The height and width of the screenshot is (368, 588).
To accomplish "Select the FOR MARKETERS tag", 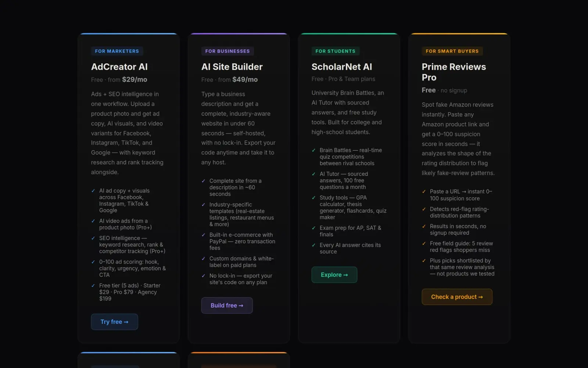I will coord(117,51).
